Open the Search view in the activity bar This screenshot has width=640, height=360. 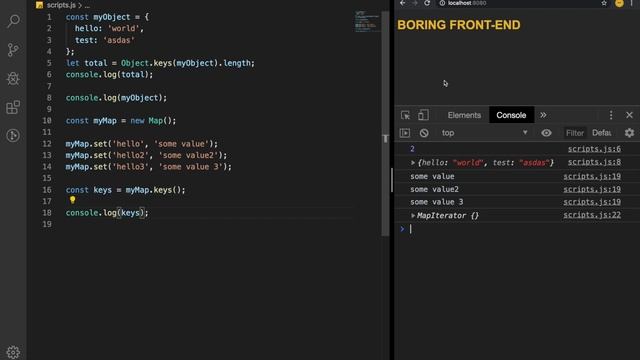point(13,21)
